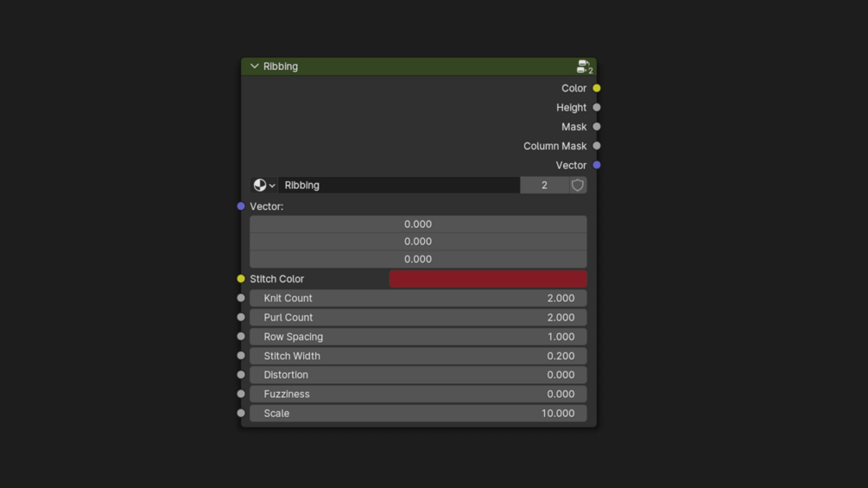Click the Vector input socket

coord(241,206)
